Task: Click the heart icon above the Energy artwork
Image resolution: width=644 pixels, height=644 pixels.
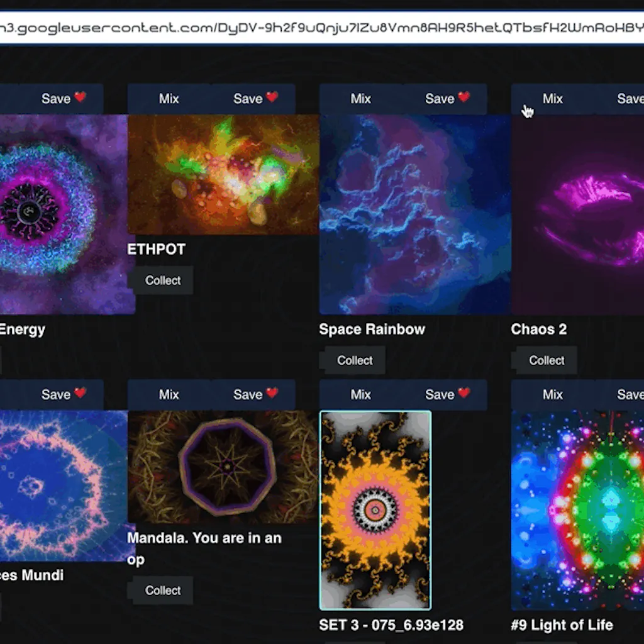Action: (x=80, y=98)
